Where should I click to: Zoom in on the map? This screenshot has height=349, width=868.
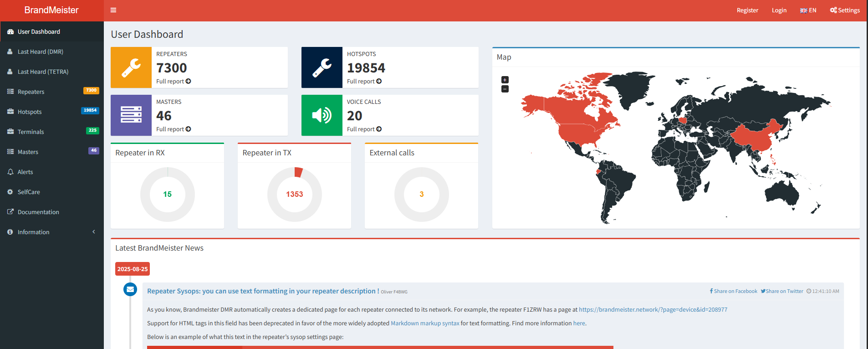coord(505,80)
